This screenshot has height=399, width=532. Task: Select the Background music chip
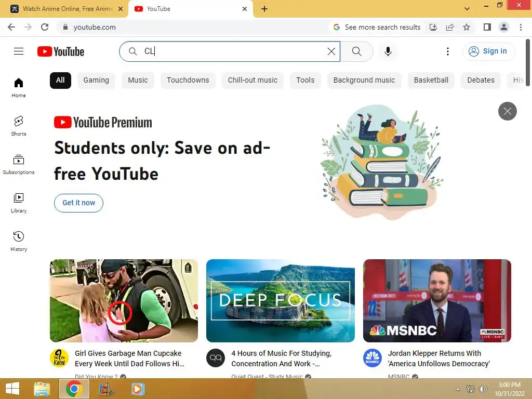(x=364, y=81)
